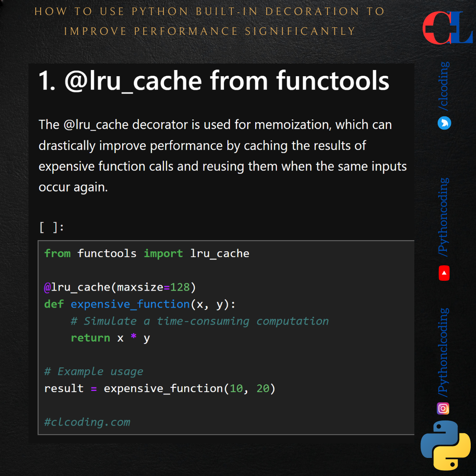The width and height of the screenshot is (476, 476).
Task: Open the Instagram icon near bottom right
Action: click(x=443, y=409)
